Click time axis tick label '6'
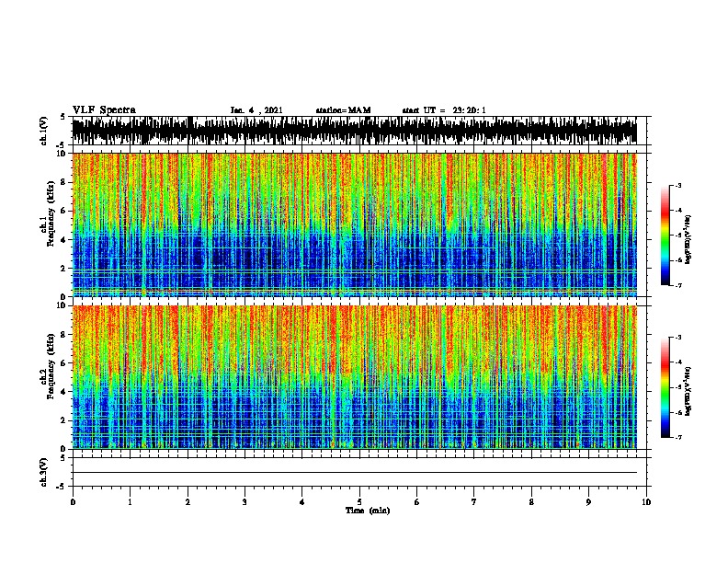Viewport: 728px width, 563px height. coord(417,501)
